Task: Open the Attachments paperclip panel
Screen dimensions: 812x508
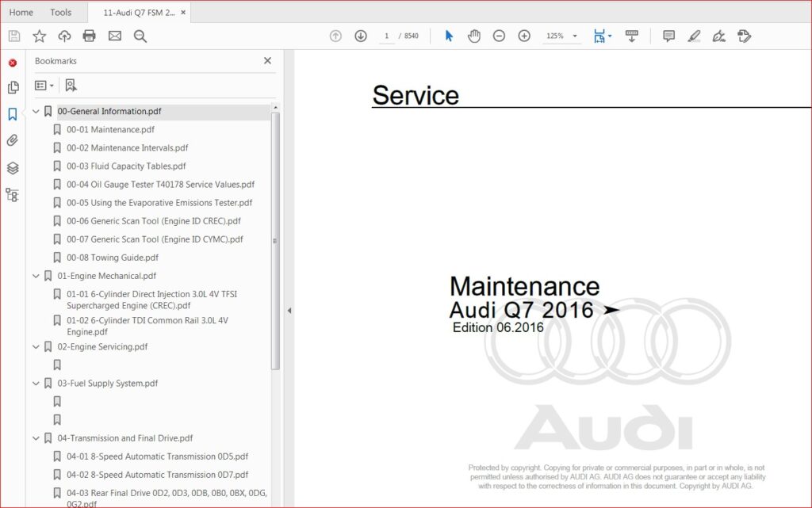Action: (13, 140)
